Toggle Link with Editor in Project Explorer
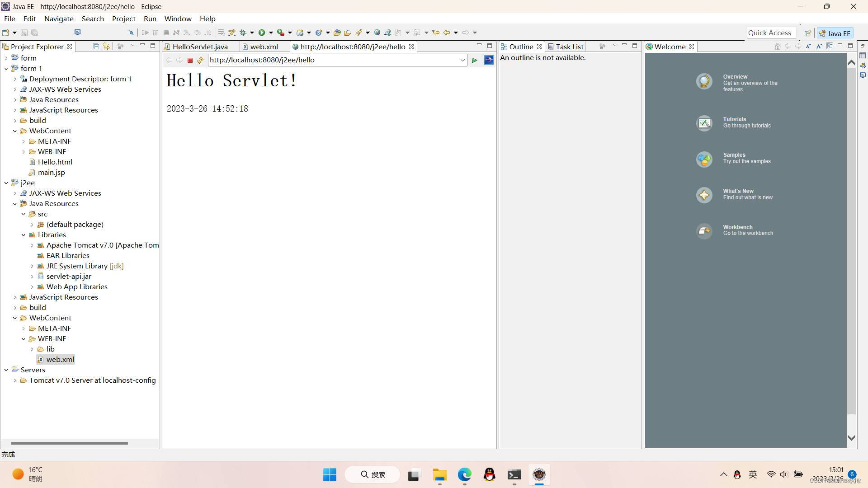The image size is (868, 488). [106, 46]
